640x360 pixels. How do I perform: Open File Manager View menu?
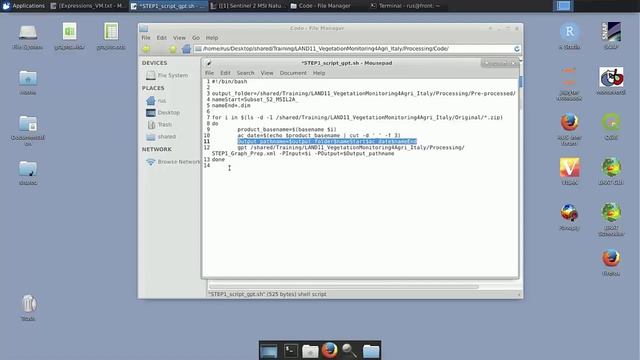pos(179,38)
